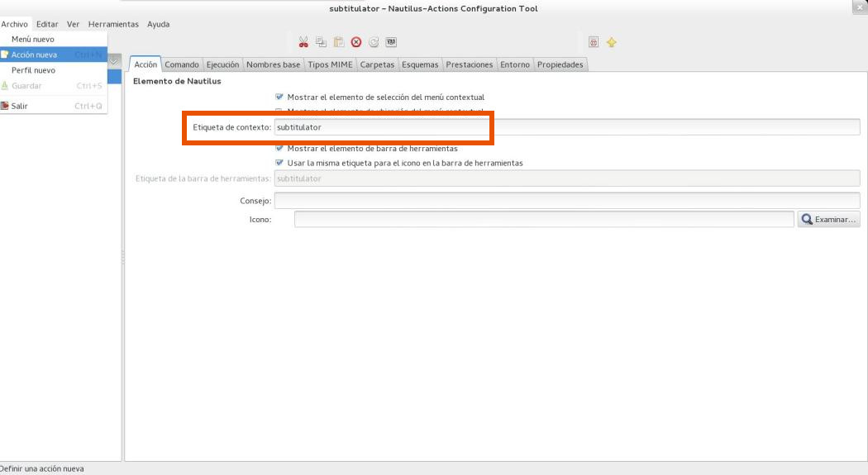Click the Consejo text field
The image size is (868, 475).
click(x=567, y=201)
